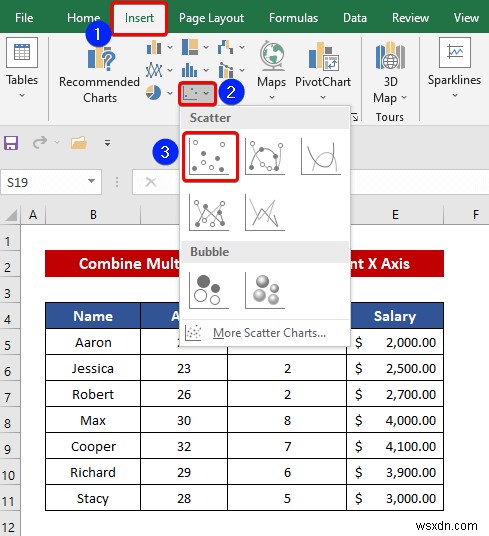Click the select-all corner triangle
Image resolution: width=489 pixels, height=536 pixels.
[11, 215]
